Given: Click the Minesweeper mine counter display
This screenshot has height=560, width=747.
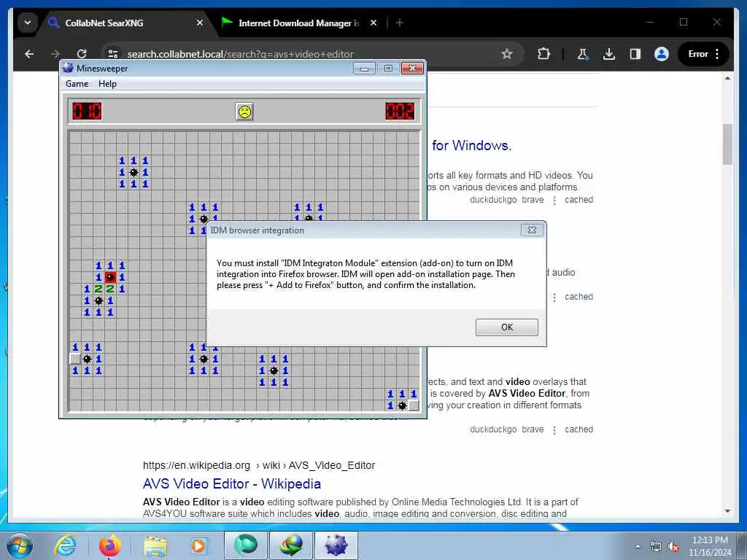Looking at the screenshot, I should 87,111.
